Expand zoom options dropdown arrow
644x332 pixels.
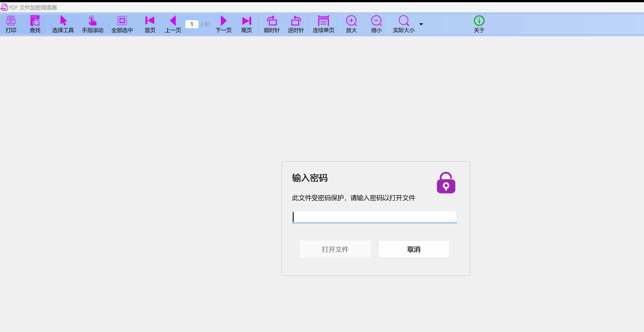pos(421,24)
